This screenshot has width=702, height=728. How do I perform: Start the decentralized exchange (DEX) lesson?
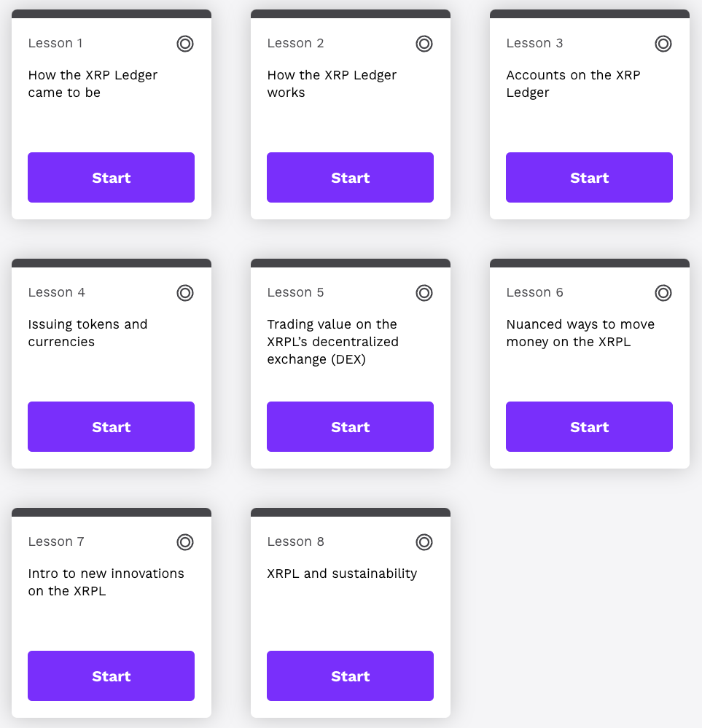point(350,426)
